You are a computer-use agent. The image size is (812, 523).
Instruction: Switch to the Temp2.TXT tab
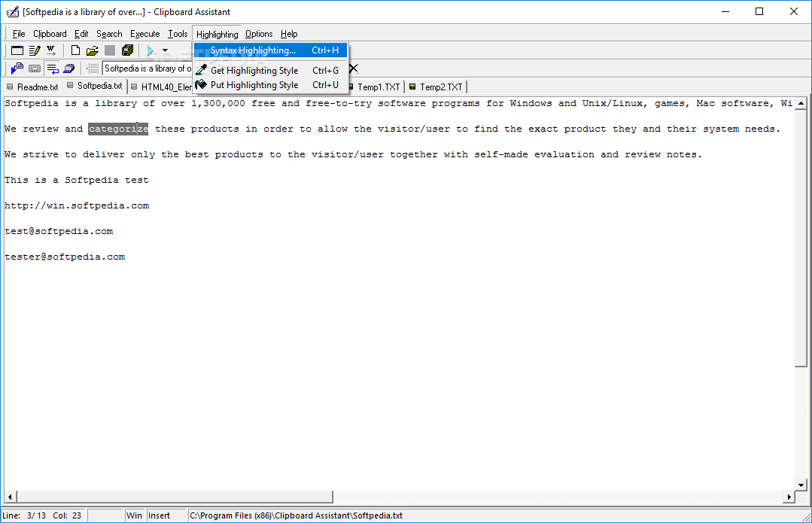coord(436,87)
